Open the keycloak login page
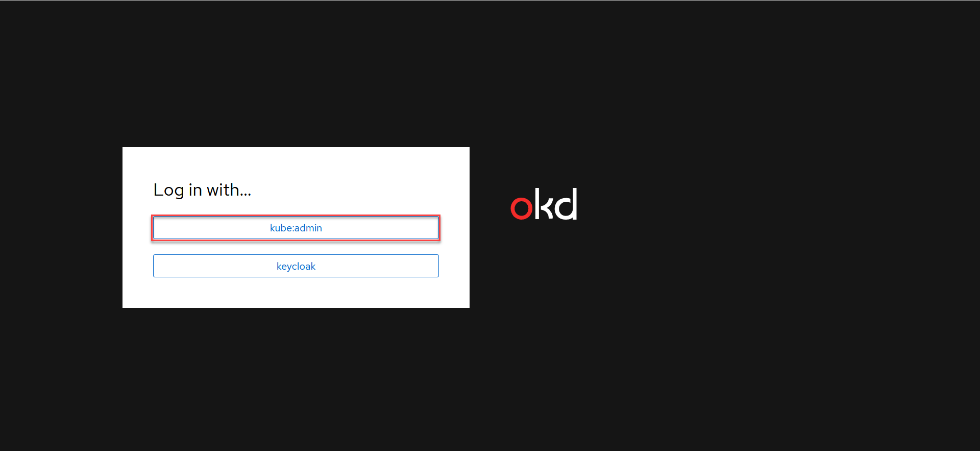The height and width of the screenshot is (451, 980). tap(296, 266)
